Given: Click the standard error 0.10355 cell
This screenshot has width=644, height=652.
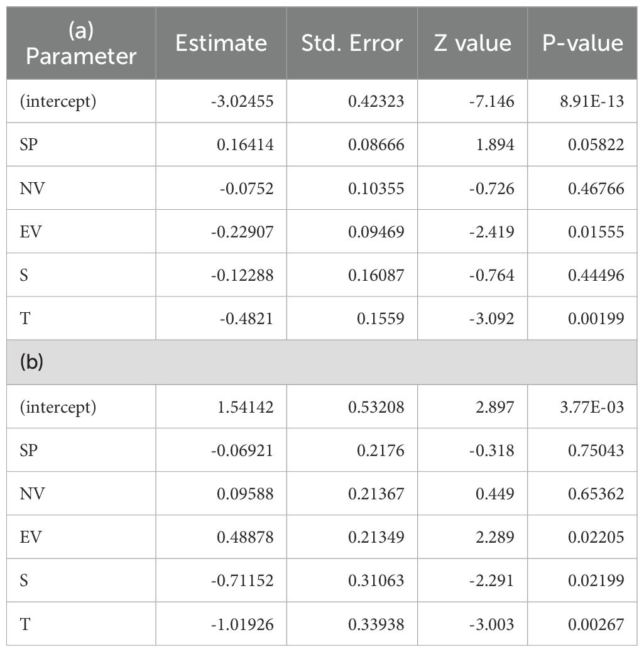Looking at the screenshot, I should point(376,188).
